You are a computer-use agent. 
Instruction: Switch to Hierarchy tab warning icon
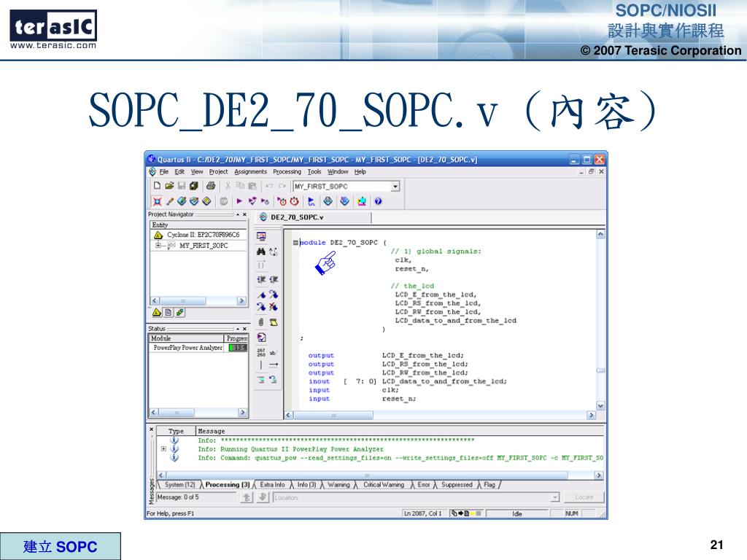[x=156, y=312]
